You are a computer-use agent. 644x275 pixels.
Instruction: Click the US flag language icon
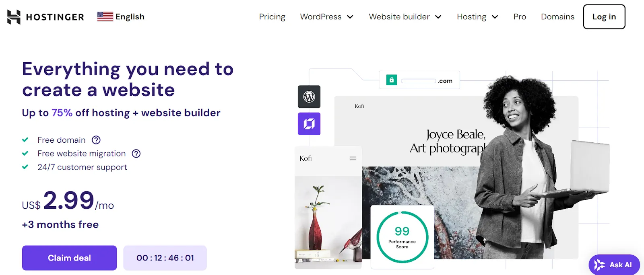click(105, 16)
